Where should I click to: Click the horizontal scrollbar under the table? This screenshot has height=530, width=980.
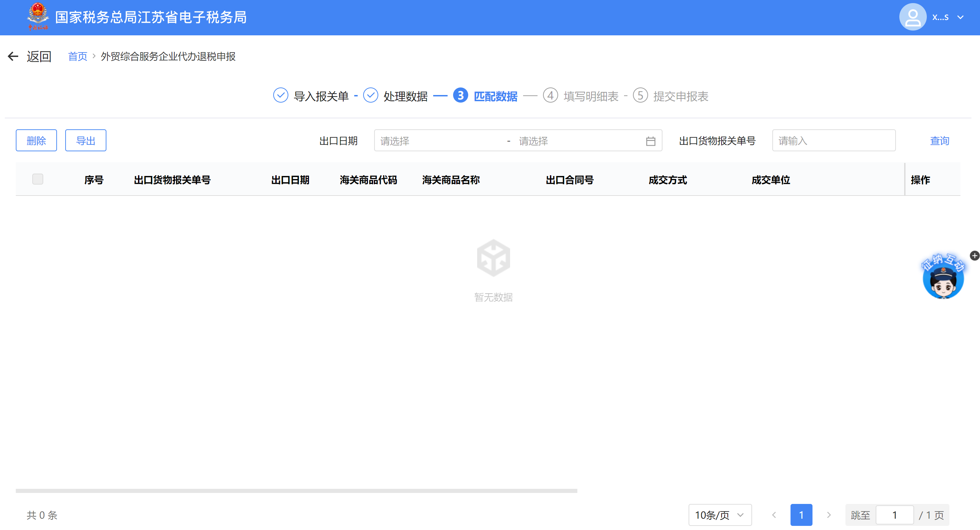(x=296, y=491)
